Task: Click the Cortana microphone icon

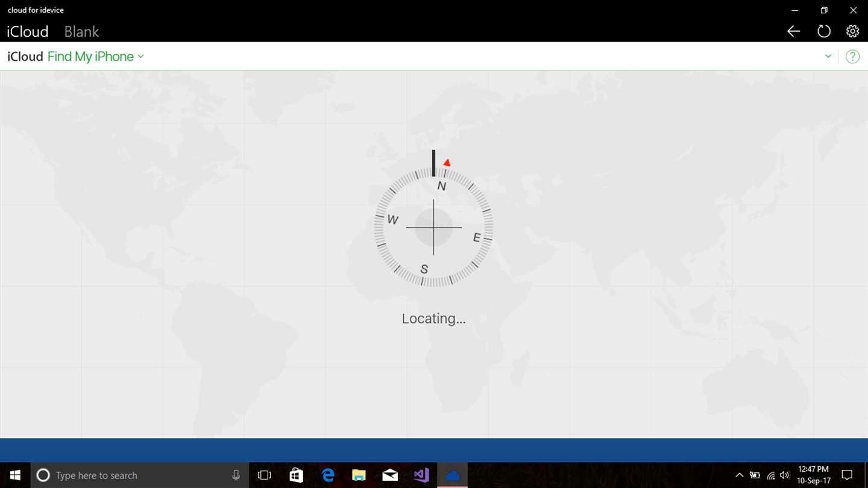Action: click(x=236, y=475)
